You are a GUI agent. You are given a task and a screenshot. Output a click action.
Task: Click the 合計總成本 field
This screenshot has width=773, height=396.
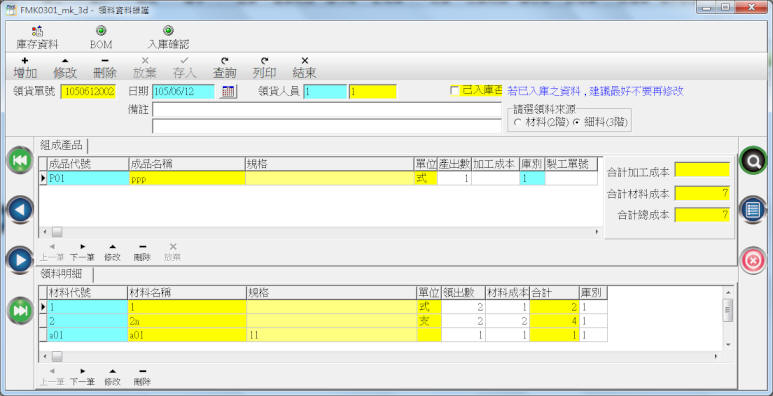702,215
